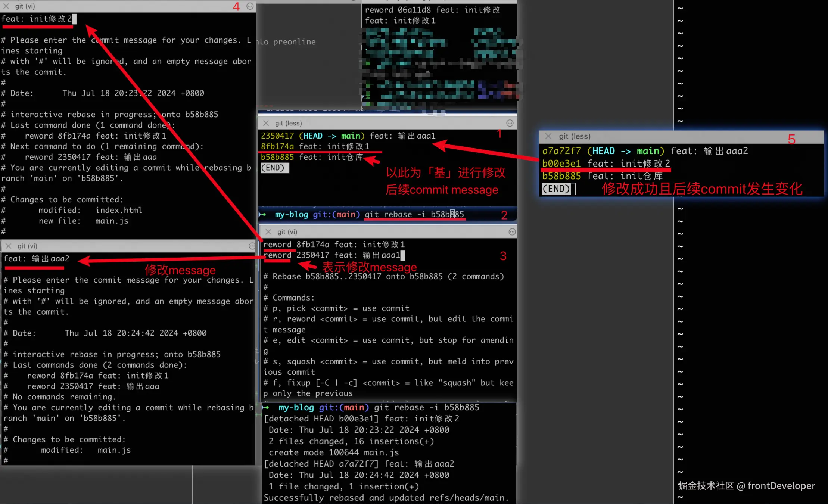Image resolution: width=828 pixels, height=504 pixels.
Task: Click 'feat: init修改2' commit message line
Action: (37, 19)
